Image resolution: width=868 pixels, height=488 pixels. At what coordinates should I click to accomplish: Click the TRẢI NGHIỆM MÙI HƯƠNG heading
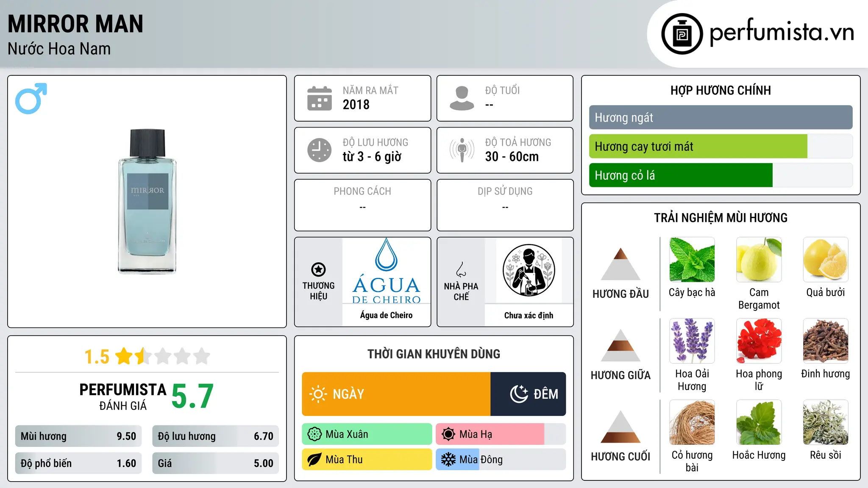click(x=721, y=218)
